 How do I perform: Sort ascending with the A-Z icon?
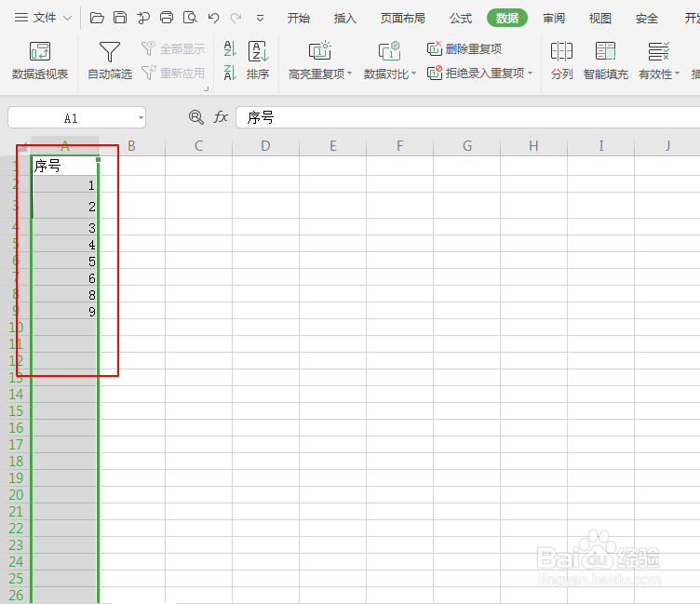pos(230,48)
